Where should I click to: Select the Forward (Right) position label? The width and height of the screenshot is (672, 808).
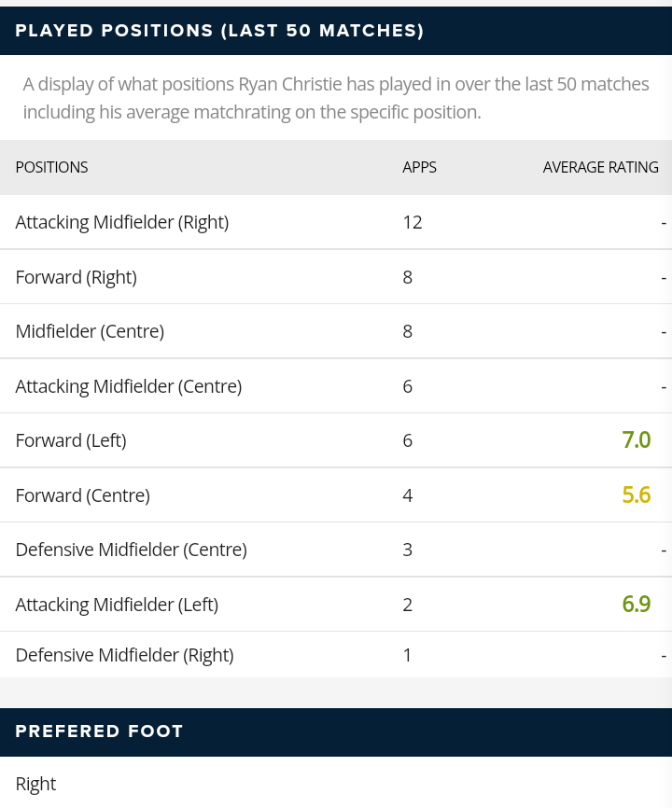click(x=77, y=277)
